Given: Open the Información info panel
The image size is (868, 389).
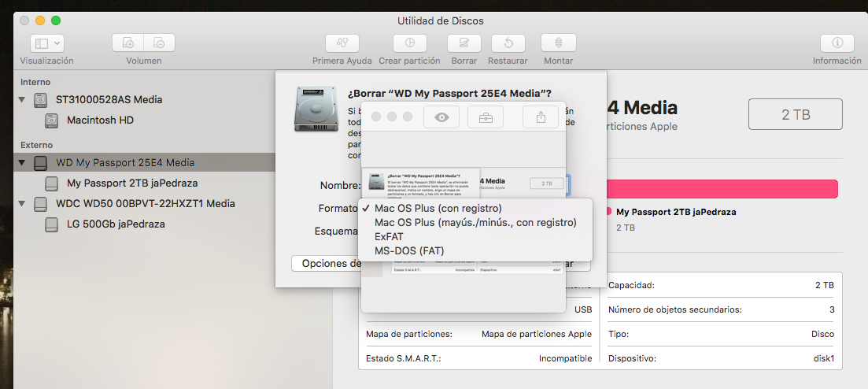Looking at the screenshot, I should [837, 43].
